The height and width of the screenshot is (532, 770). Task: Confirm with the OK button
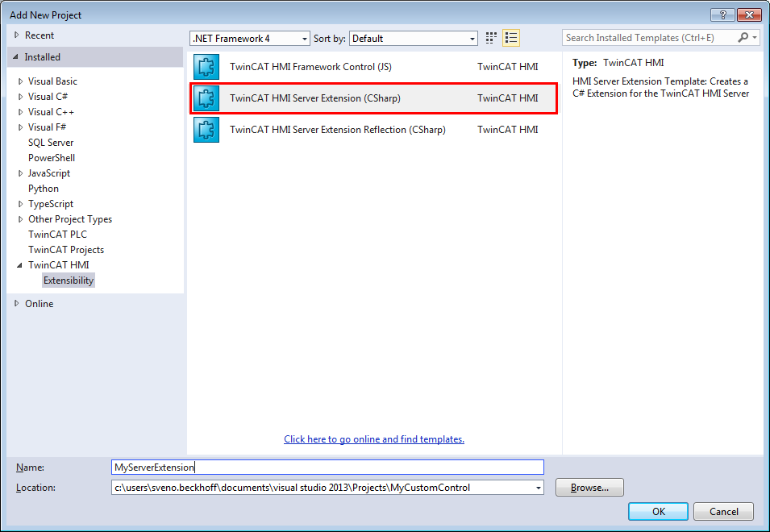[658, 511]
